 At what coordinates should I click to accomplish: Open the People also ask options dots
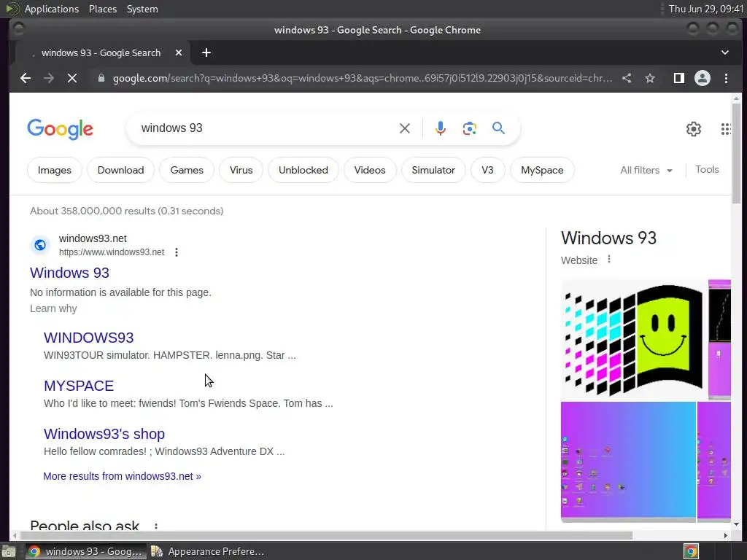156,526
